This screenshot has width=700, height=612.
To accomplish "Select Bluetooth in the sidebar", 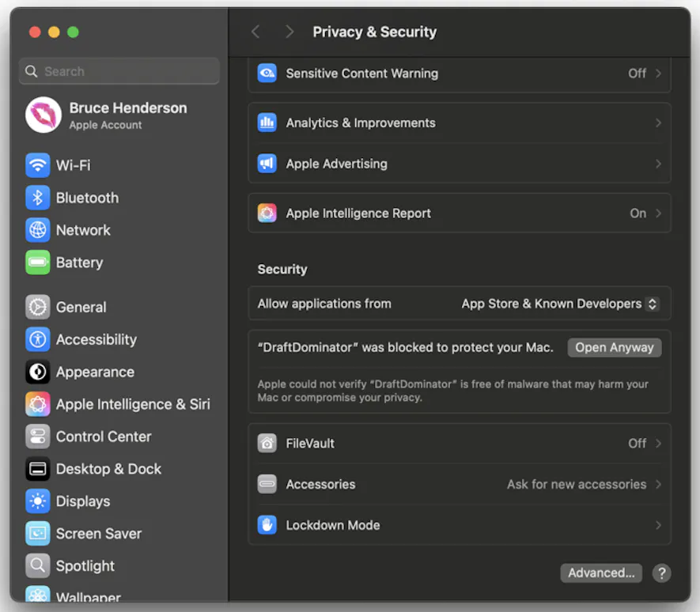I will (119, 198).
